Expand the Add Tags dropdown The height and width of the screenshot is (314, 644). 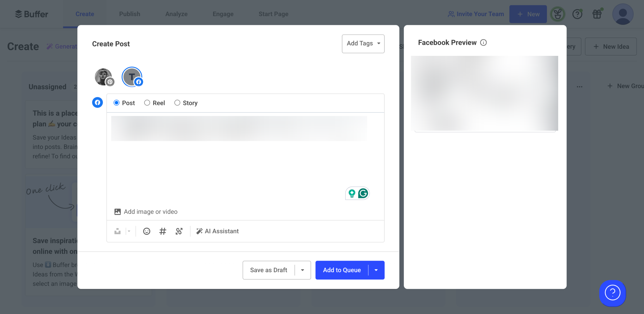[363, 44]
